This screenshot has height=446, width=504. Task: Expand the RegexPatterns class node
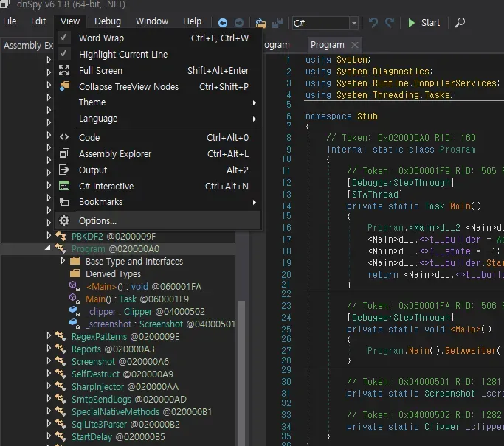(x=49, y=337)
